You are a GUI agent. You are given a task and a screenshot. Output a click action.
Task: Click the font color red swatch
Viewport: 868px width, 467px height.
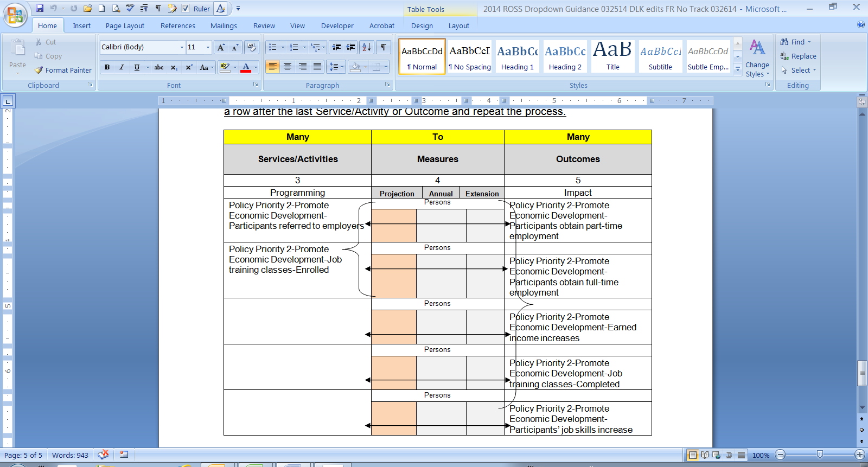pyautogui.click(x=246, y=67)
